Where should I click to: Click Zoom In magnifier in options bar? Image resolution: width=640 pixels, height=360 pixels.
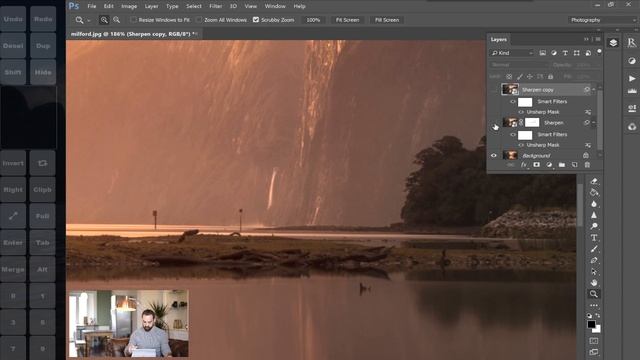tap(104, 20)
